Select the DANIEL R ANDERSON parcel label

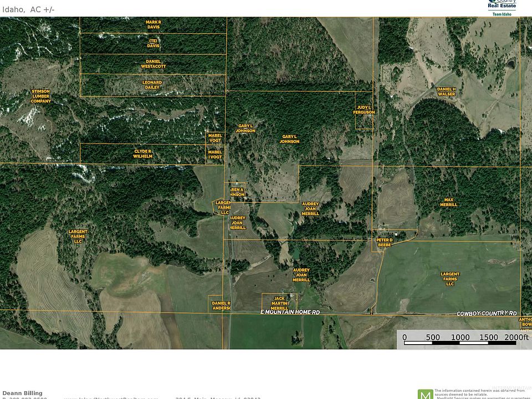(x=221, y=306)
